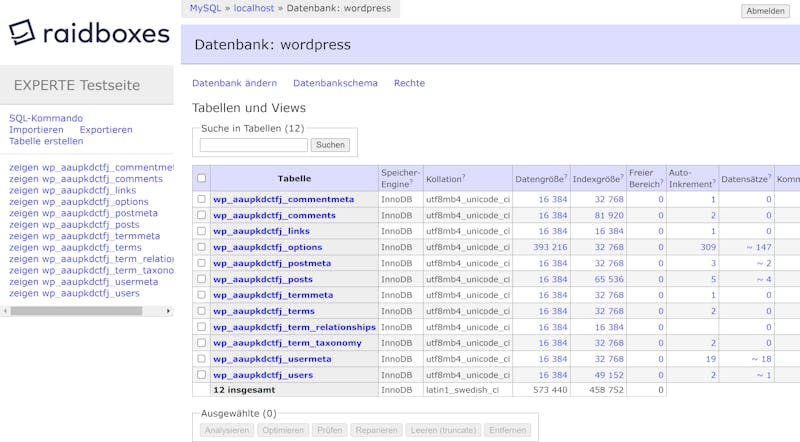Image resolution: width=800 pixels, height=442 pixels.
Task: Check the wp_aaupkdctfj_links row checkbox
Action: point(202,231)
